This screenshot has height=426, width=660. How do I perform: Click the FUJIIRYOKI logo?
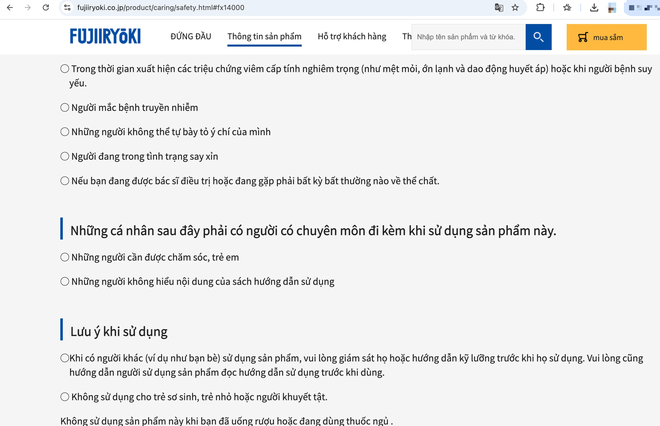tap(105, 36)
